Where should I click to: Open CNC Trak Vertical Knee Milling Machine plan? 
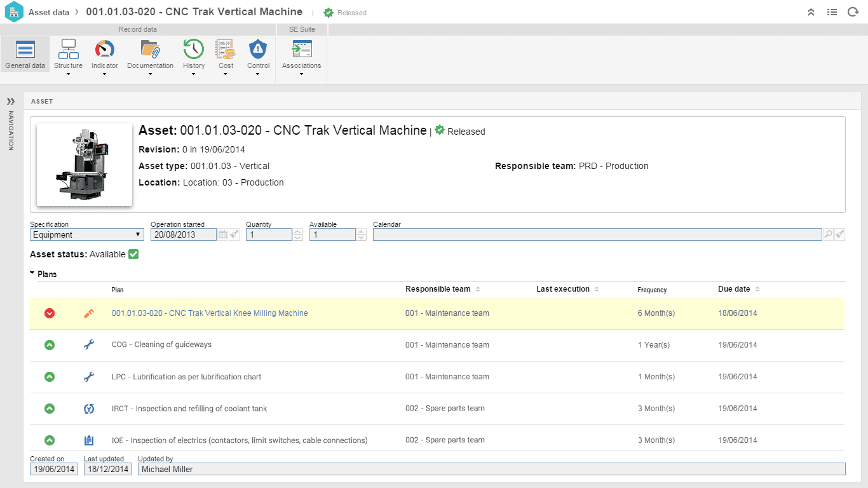click(x=210, y=313)
